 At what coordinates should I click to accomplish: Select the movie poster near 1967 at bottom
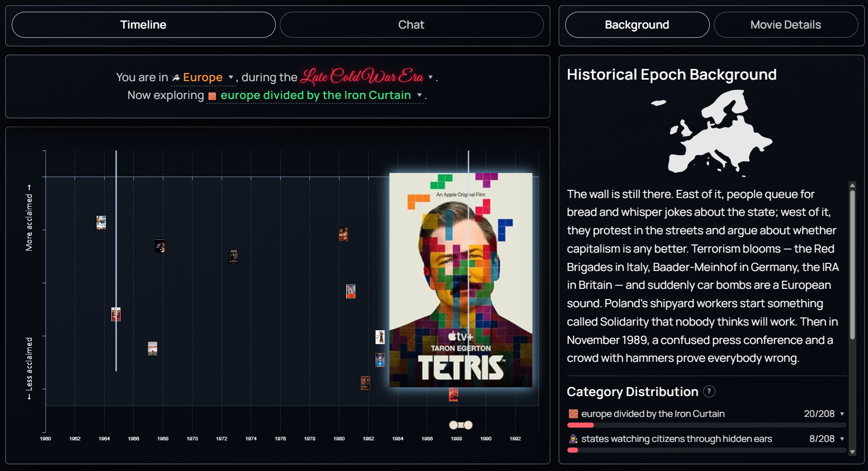pyautogui.click(x=153, y=349)
